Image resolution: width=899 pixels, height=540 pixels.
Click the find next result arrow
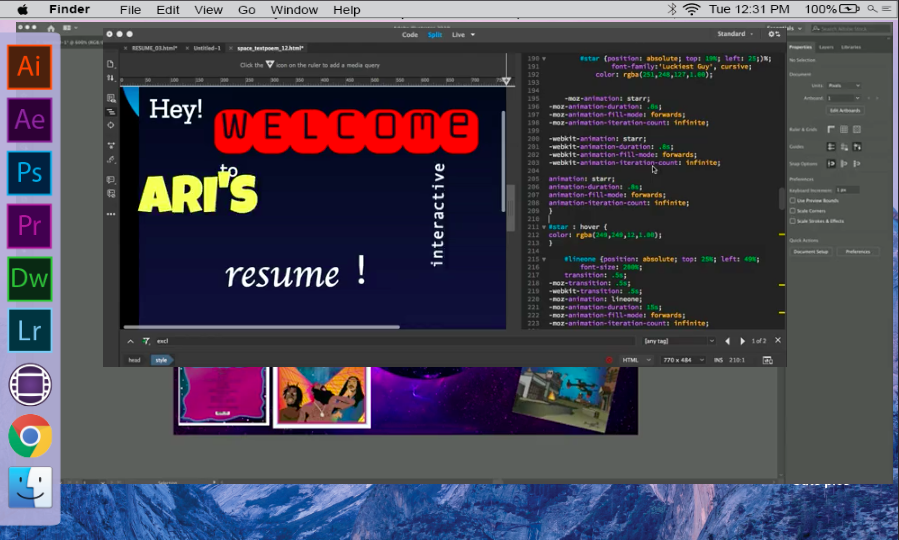742,341
